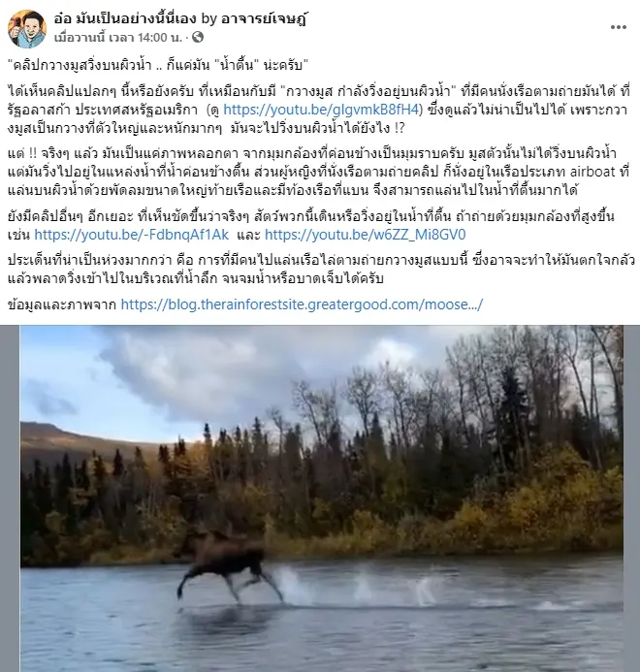Open the post timestamp เมื่อวานนี้ เวลา 14:00 น.
Screen dimensions: 640x672
click(x=118, y=38)
